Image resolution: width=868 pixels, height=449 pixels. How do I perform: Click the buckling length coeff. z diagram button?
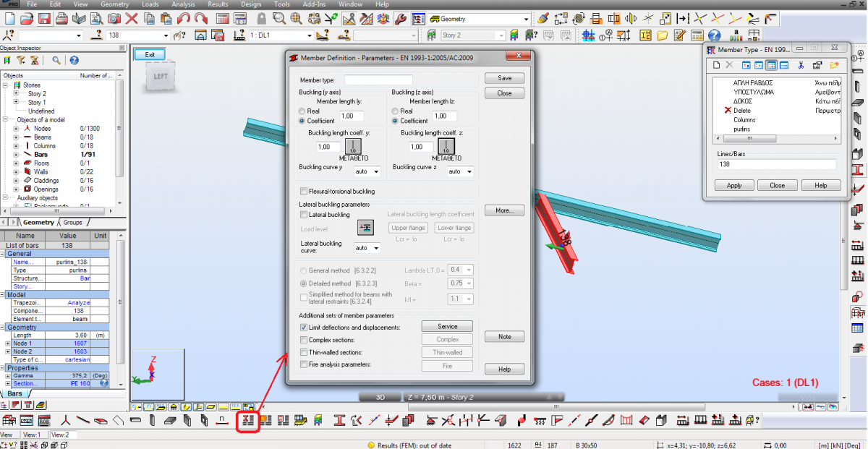tap(446, 147)
